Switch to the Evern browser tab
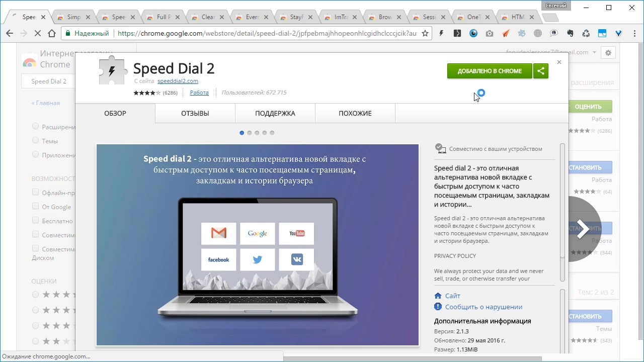This screenshot has width=644, height=362. point(252,17)
